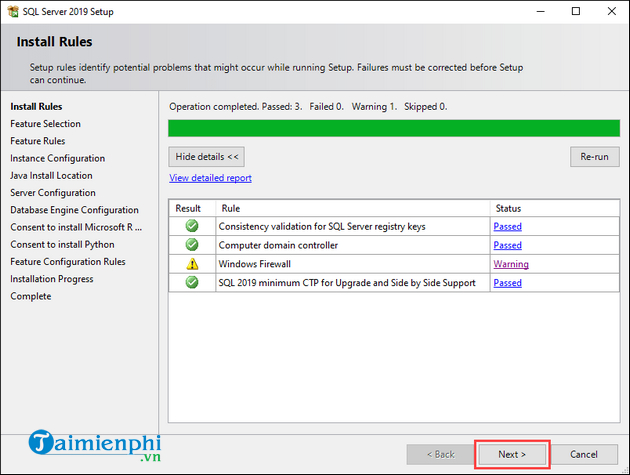The image size is (630, 475).
Task: Open the Warning status for Windows Firewall
Action: pos(511,264)
